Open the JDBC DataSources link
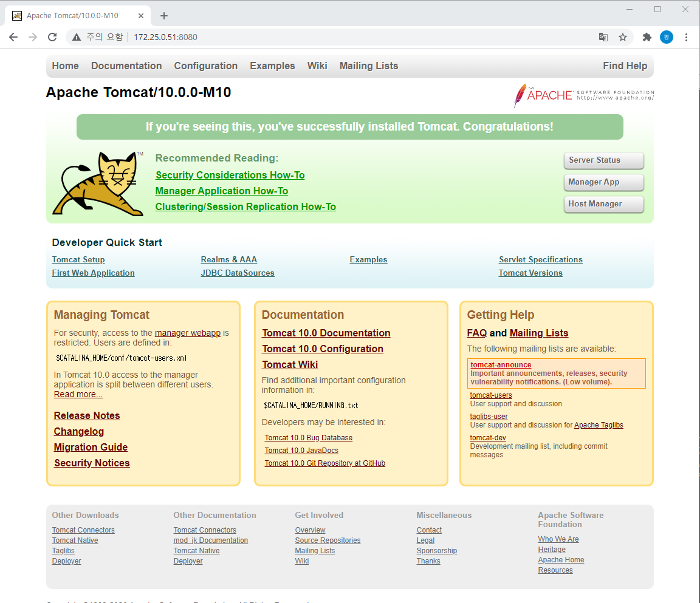The width and height of the screenshot is (700, 603). pyautogui.click(x=237, y=273)
